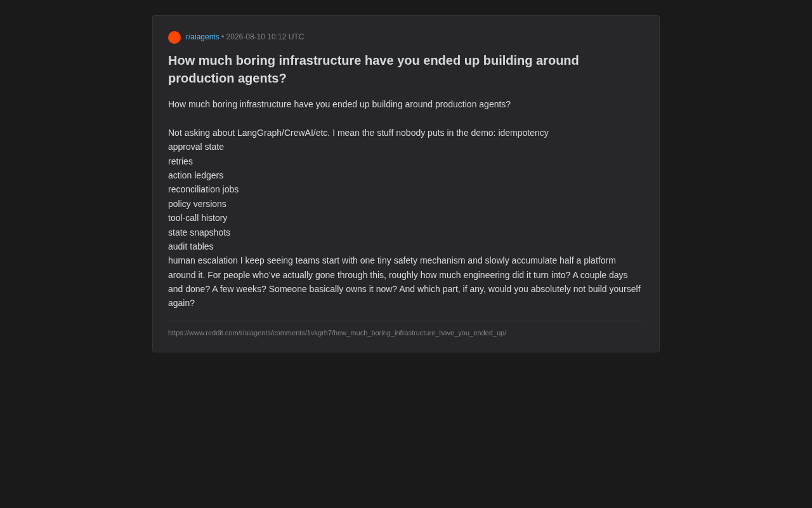Click the 'retries' list line
The image size is (812, 508).
[x=181, y=161]
